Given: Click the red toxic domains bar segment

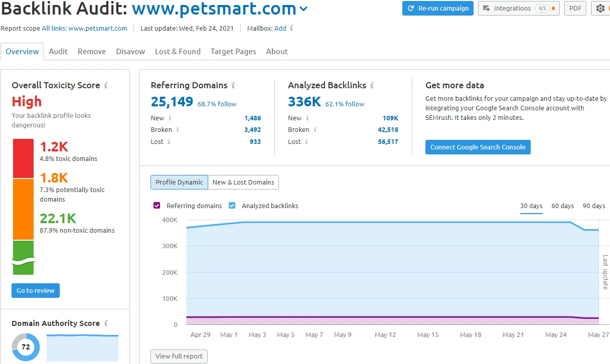Looking at the screenshot, I should click(24, 158).
